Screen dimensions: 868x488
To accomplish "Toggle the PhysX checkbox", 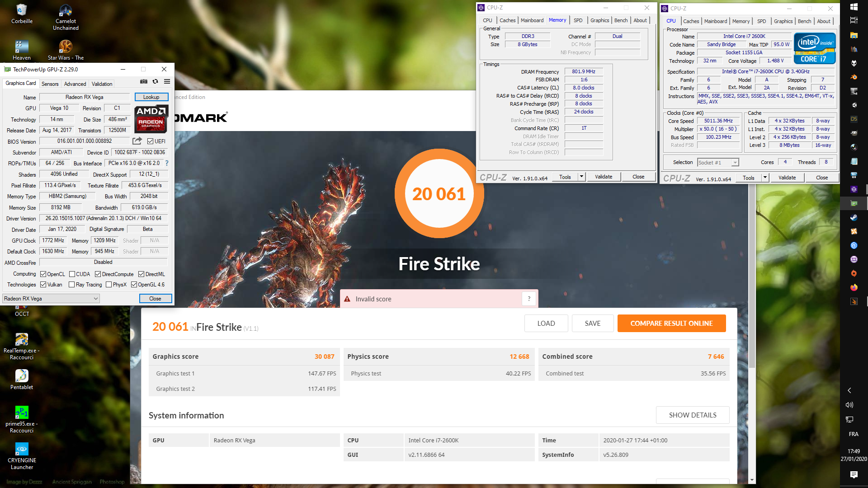I will [108, 285].
